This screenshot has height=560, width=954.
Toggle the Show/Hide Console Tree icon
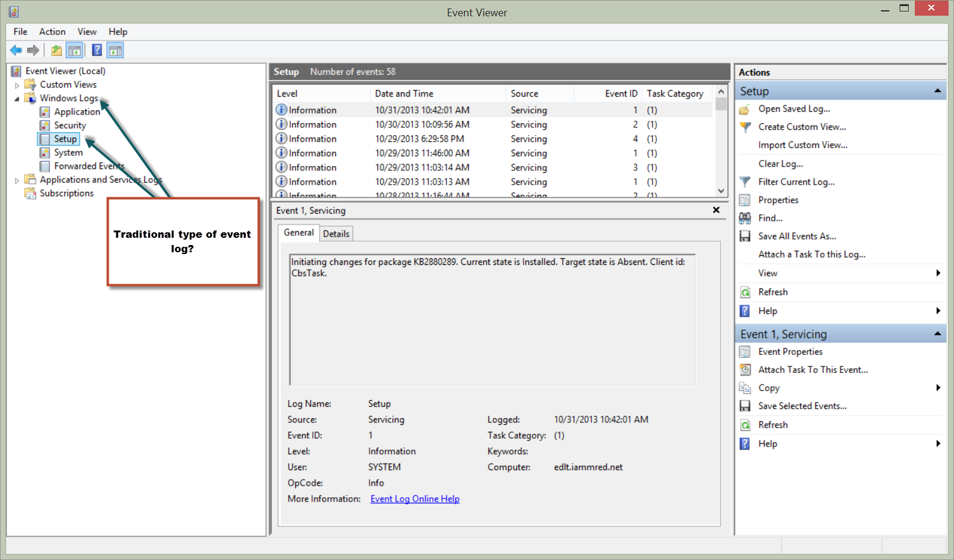pos(74,51)
